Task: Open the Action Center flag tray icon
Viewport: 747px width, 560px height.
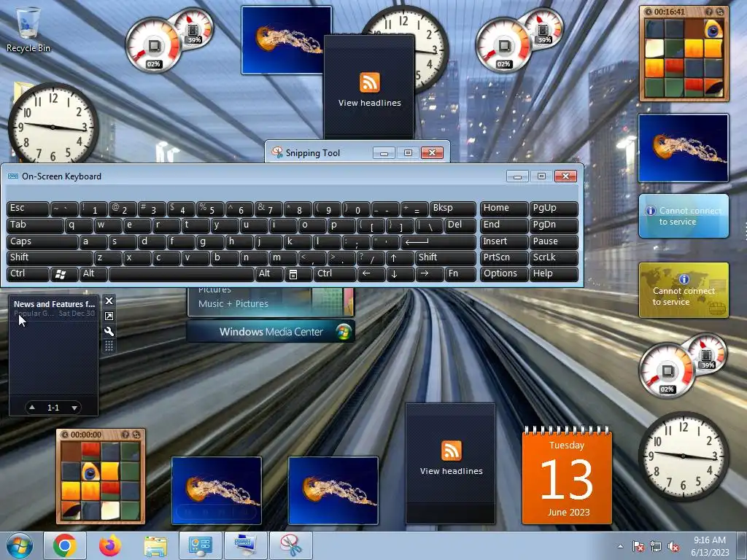Action: point(638,546)
